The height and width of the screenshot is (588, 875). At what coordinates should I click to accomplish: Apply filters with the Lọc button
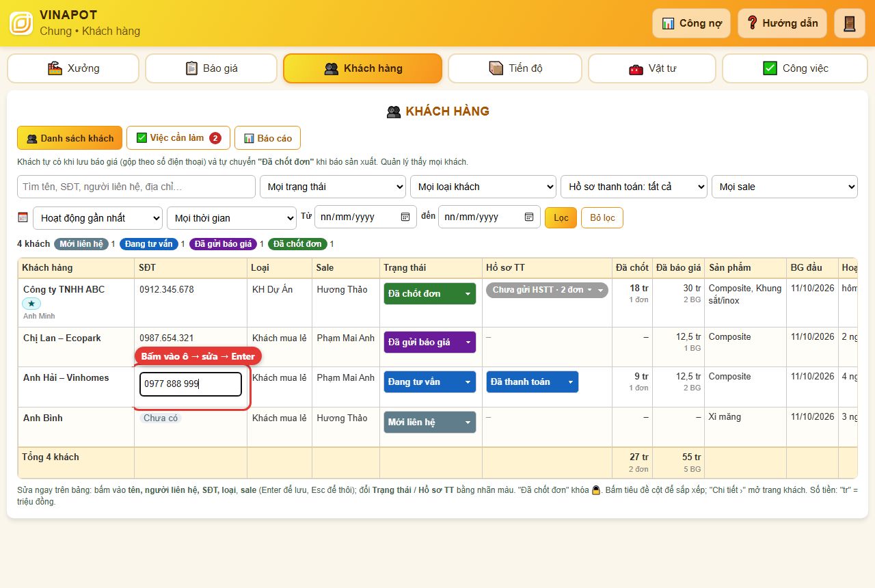pyautogui.click(x=561, y=218)
